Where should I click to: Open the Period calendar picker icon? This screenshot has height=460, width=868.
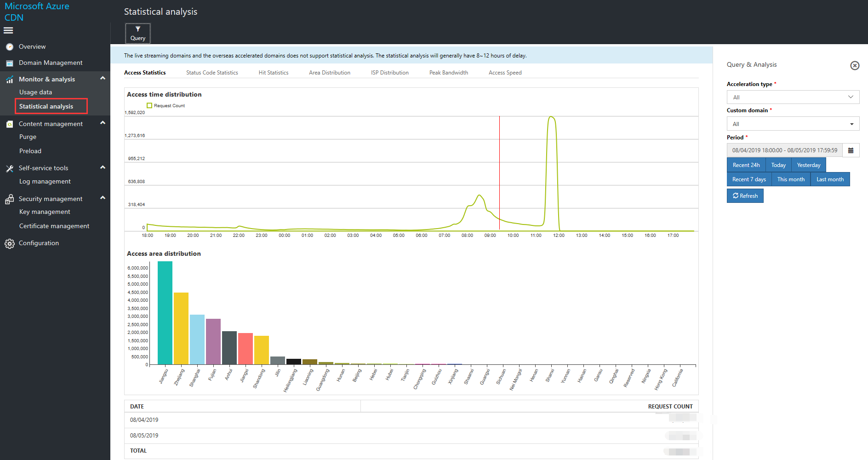851,150
